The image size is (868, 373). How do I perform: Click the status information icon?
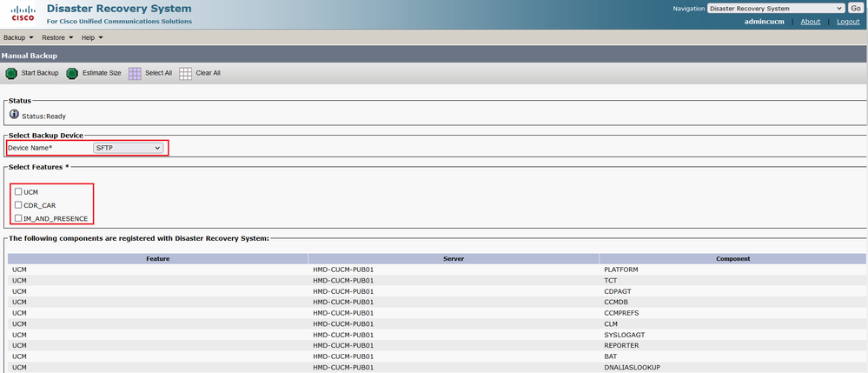click(x=15, y=114)
